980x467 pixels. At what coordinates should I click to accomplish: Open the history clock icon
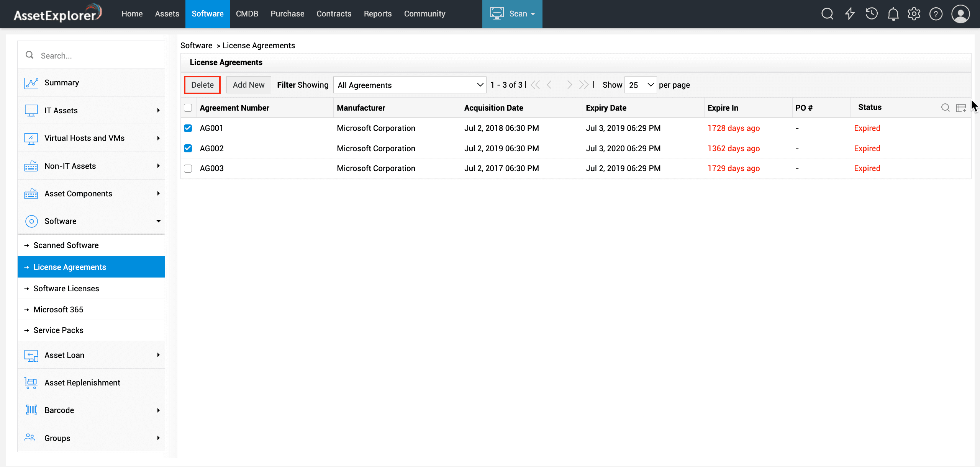tap(871, 14)
